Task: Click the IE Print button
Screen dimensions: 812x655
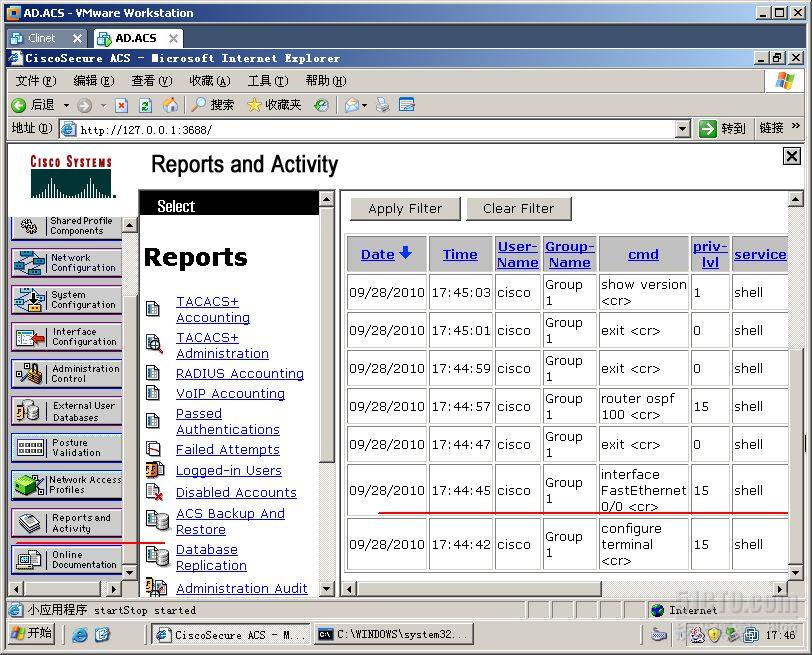Action: pos(382,105)
